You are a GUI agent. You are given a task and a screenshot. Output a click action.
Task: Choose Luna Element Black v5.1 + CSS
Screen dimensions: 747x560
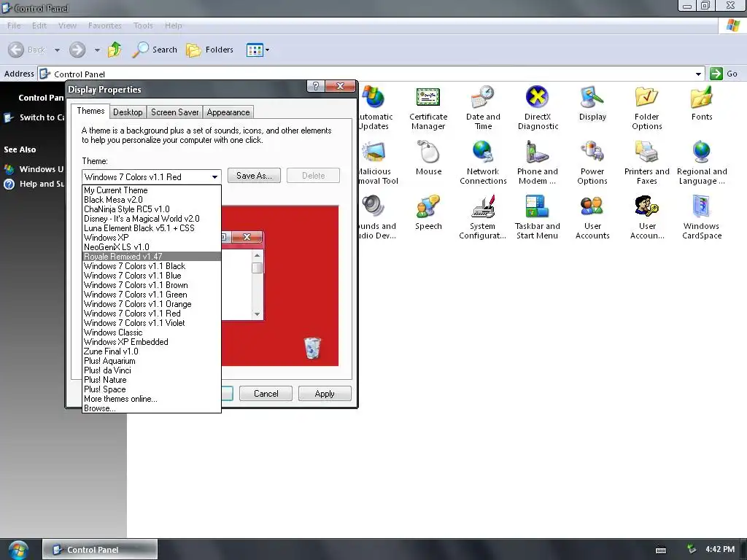pos(152,228)
